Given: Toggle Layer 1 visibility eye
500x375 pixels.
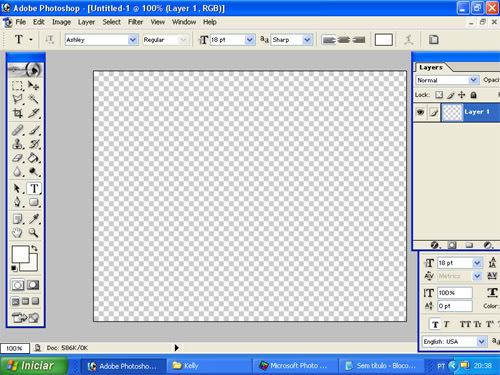Looking at the screenshot, I should click(420, 112).
